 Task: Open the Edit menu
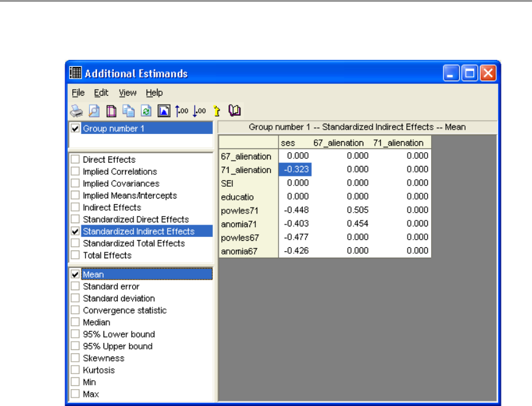pyautogui.click(x=101, y=92)
